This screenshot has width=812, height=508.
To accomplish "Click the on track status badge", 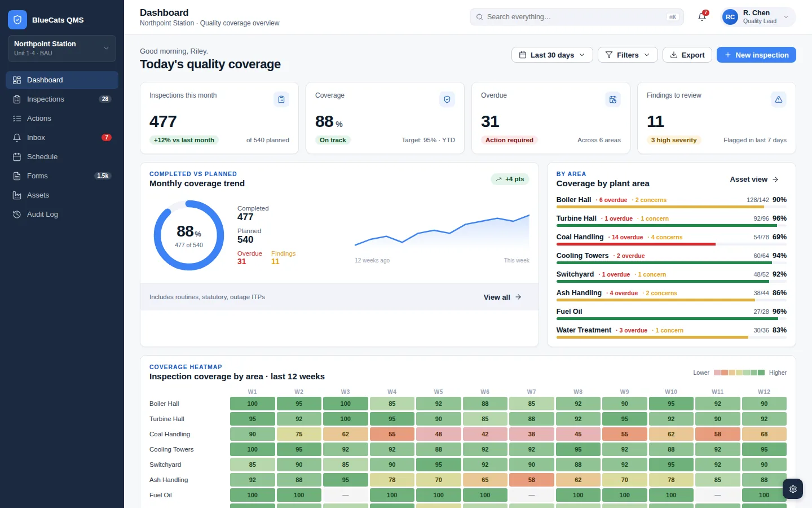I will tap(333, 140).
